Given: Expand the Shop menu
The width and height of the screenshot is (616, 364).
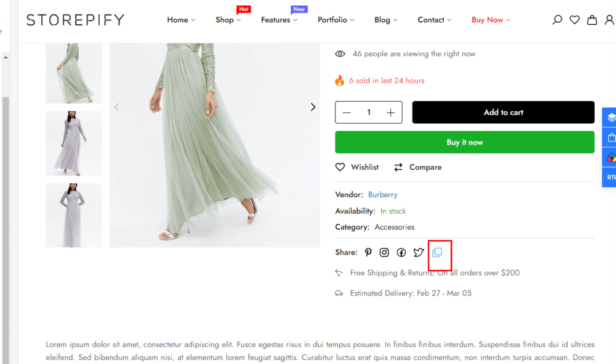Looking at the screenshot, I should (x=225, y=20).
